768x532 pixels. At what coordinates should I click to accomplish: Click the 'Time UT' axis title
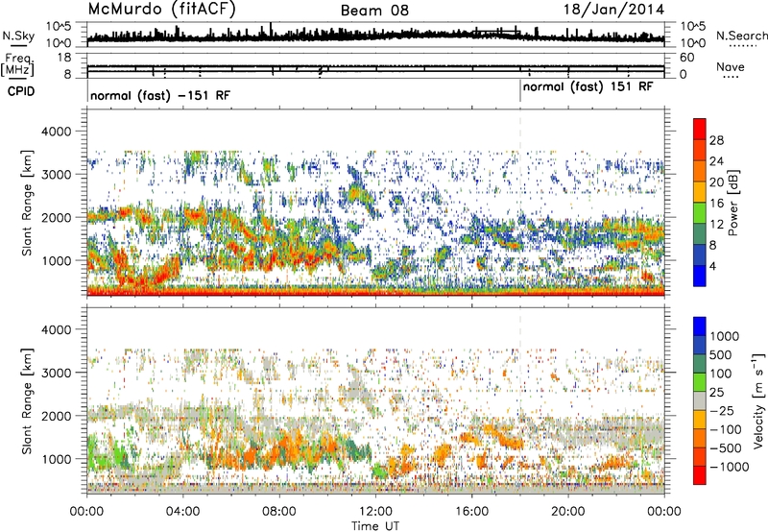pyautogui.click(x=375, y=525)
